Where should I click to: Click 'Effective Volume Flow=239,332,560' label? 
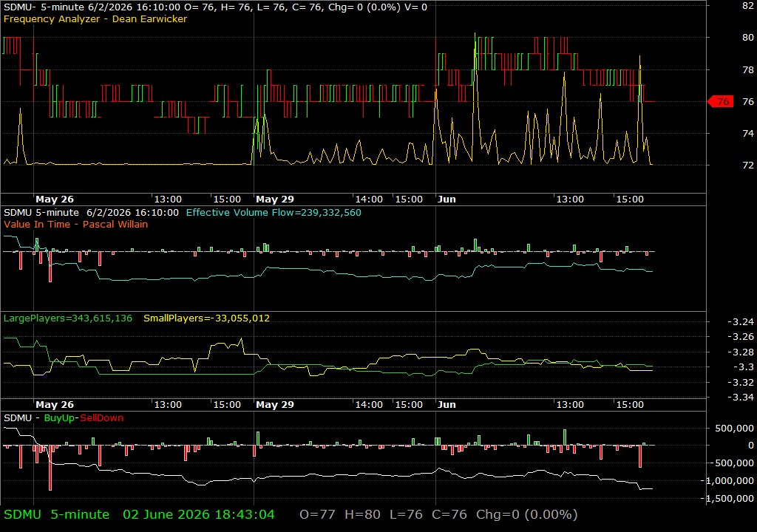(x=274, y=212)
